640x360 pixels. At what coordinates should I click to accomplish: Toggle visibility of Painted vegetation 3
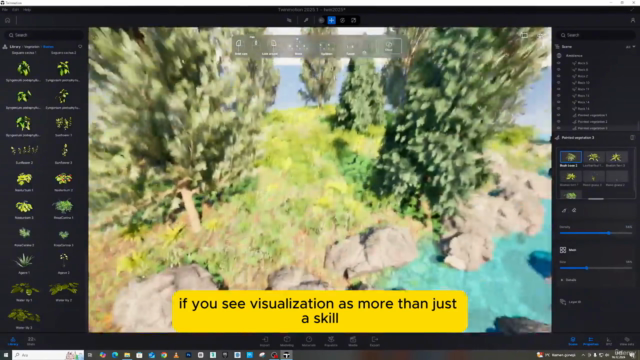[559, 128]
